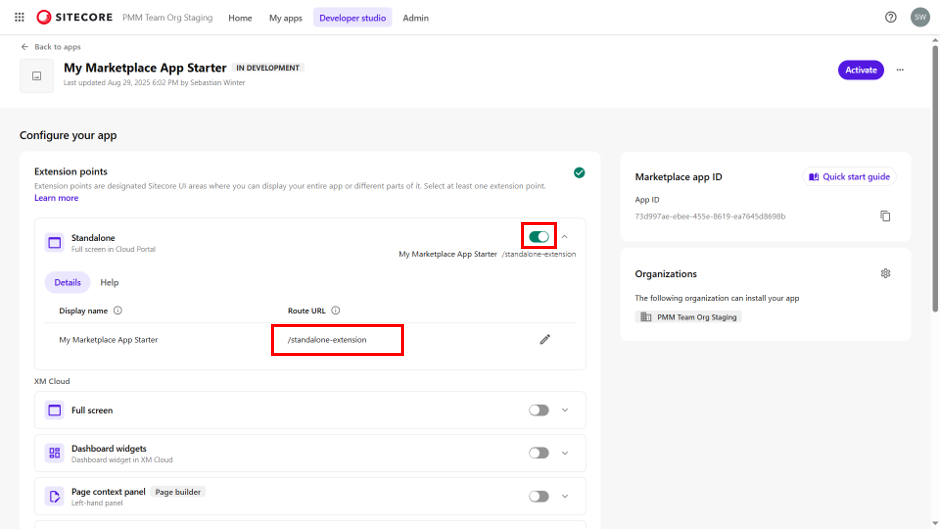The height and width of the screenshot is (529, 940).
Task: Open the My apps menu item
Action: (x=285, y=18)
